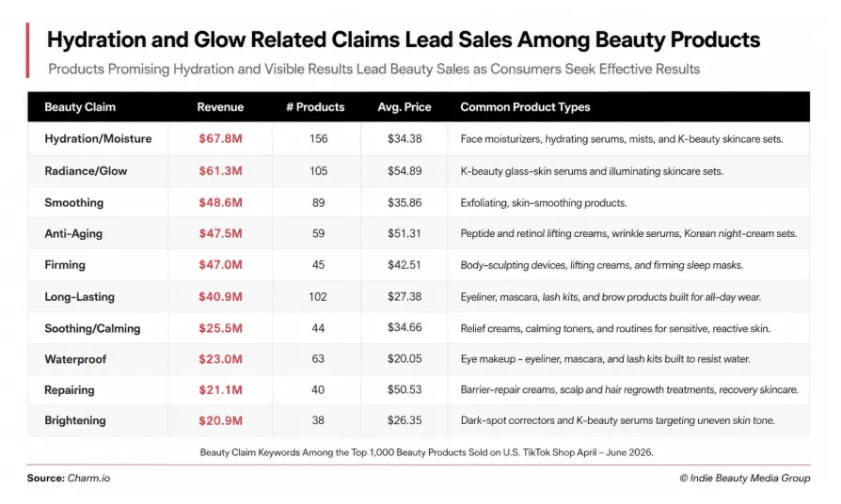
Task: Select the Long-Lasting claim cell
Action: (79, 297)
